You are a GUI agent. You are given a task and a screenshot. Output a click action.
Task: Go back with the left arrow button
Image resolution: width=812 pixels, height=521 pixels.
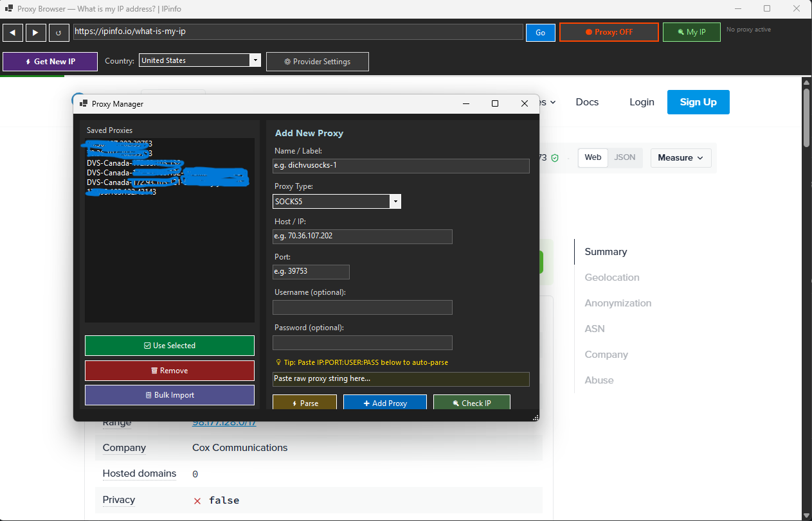(13, 32)
